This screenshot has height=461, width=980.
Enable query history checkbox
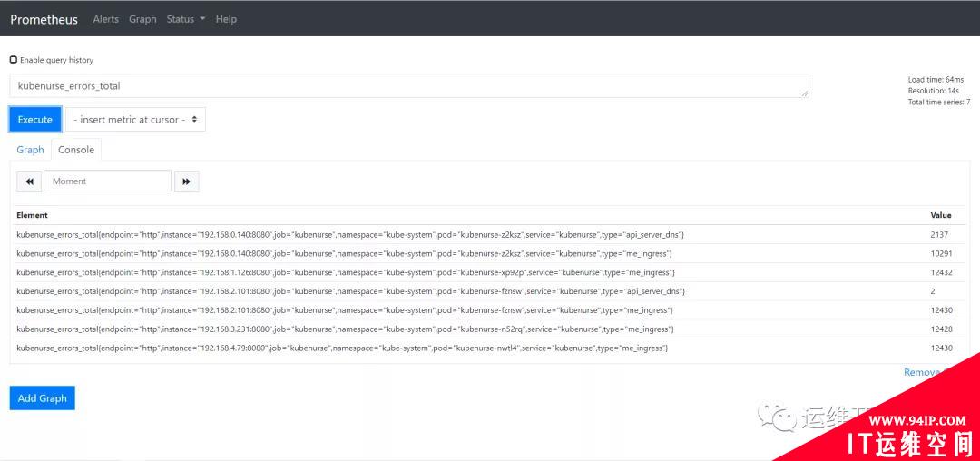point(14,60)
